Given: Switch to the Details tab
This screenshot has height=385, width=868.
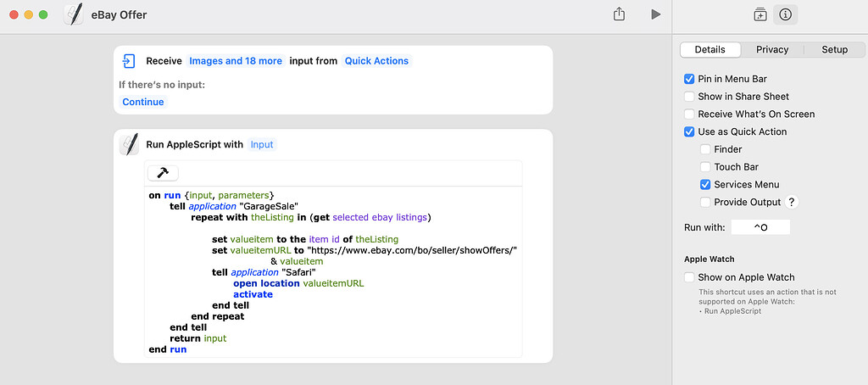Looking at the screenshot, I should (x=709, y=49).
